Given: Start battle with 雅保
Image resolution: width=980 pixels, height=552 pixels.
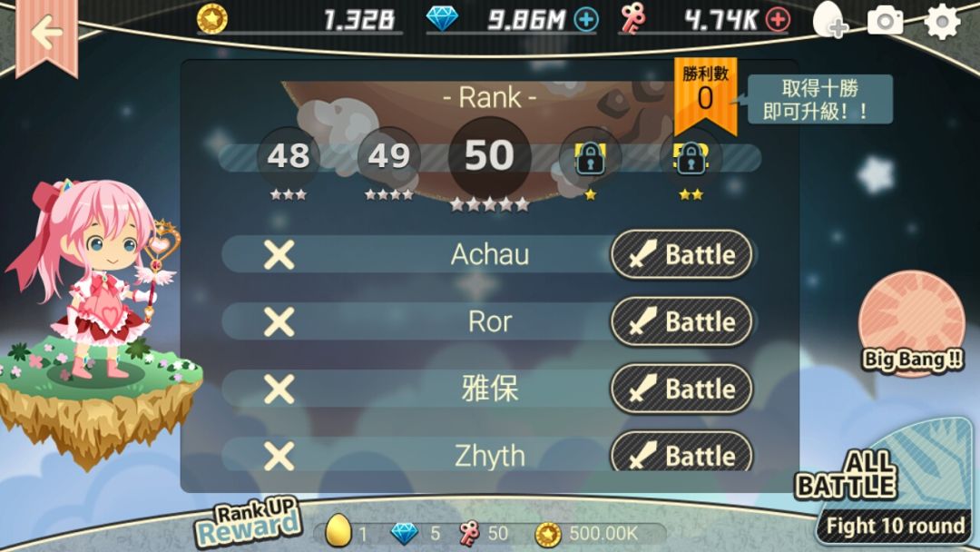Looking at the screenshot, I should (x=681, y=389).
